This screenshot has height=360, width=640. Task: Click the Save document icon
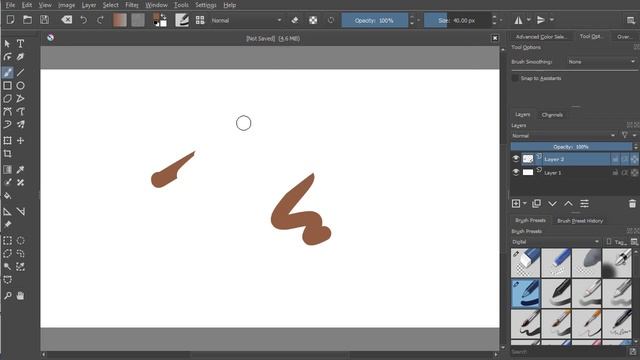[x=44, y=20]
